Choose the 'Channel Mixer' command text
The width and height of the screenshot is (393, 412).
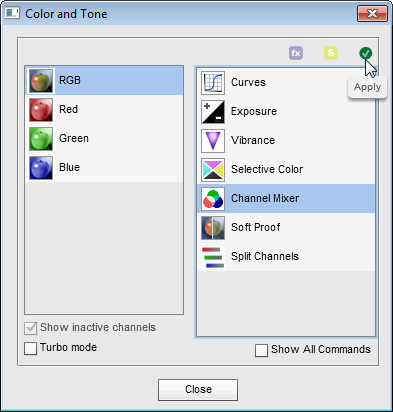tap(265, 198)
